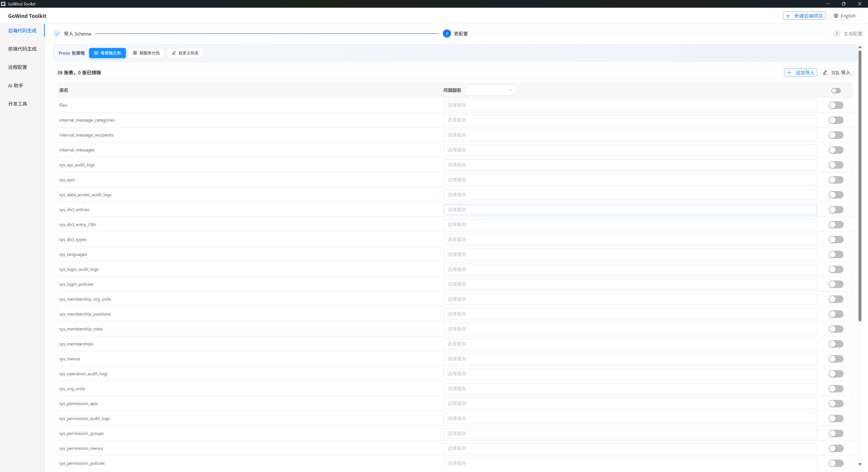Screen dimensions: 868x472
Task: Click the globe icon beside English
Action: [x=836, y=16]
